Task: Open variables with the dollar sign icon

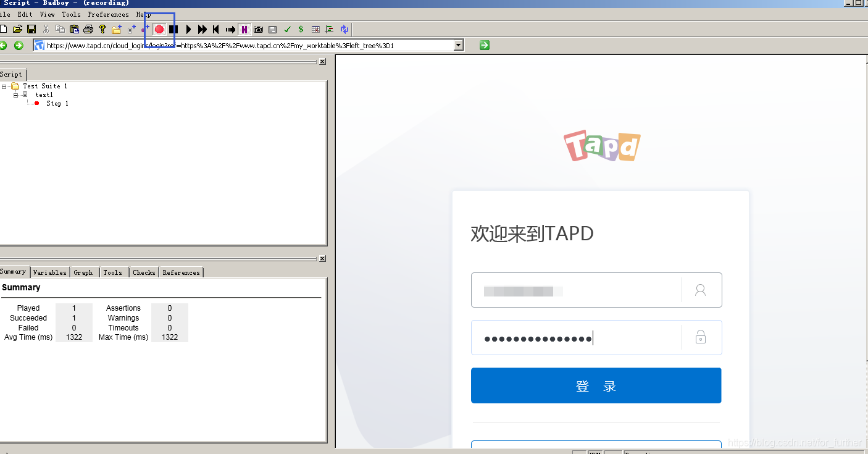Action: point(301,29)
